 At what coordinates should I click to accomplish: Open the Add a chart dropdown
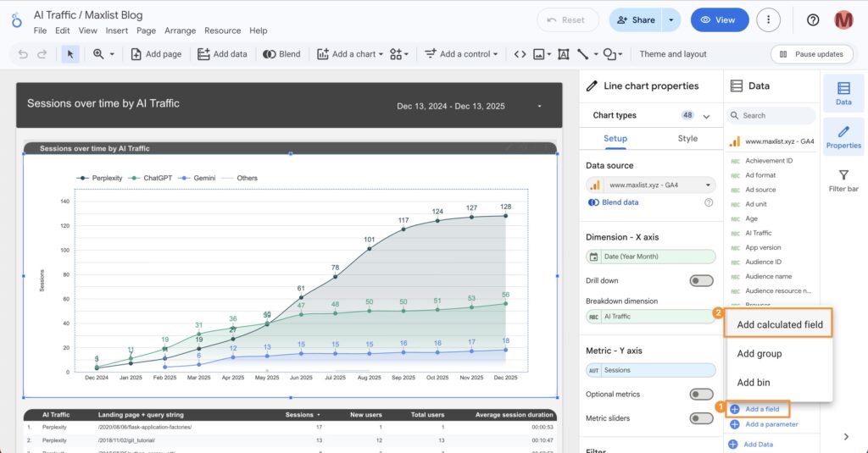pyautogui.click(x=350, y=54)
